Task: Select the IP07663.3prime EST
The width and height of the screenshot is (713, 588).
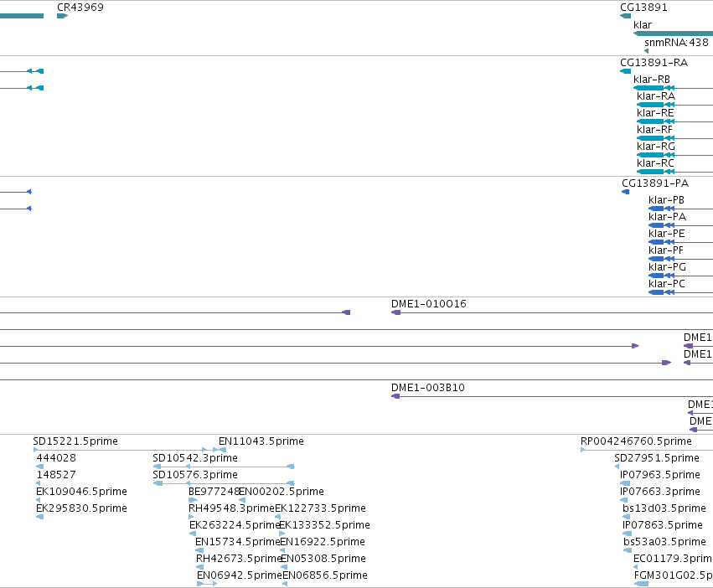Action: (660, 492)
